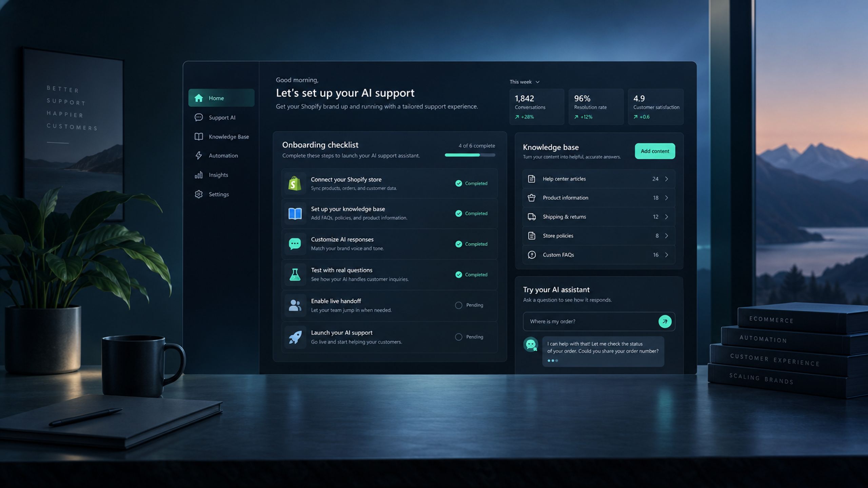Screen dimensions: 868x488
Task: Open Support AI in sidebar
Action: (221, 118)
